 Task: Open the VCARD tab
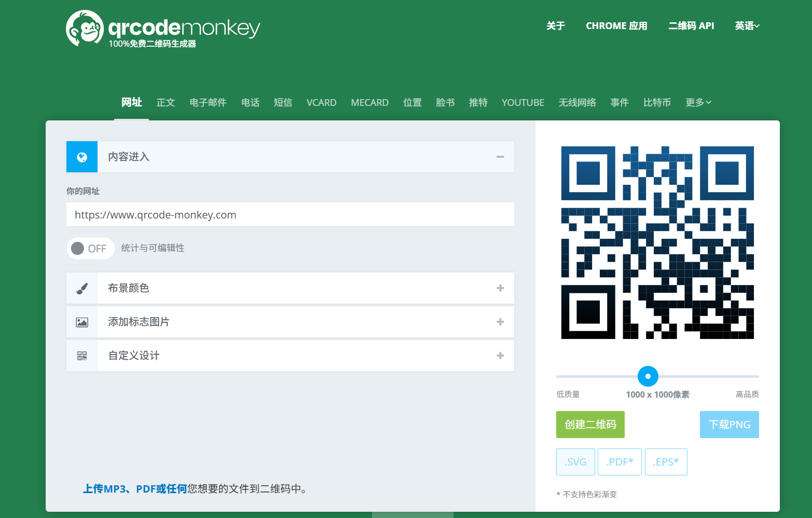tap(321, 102)
